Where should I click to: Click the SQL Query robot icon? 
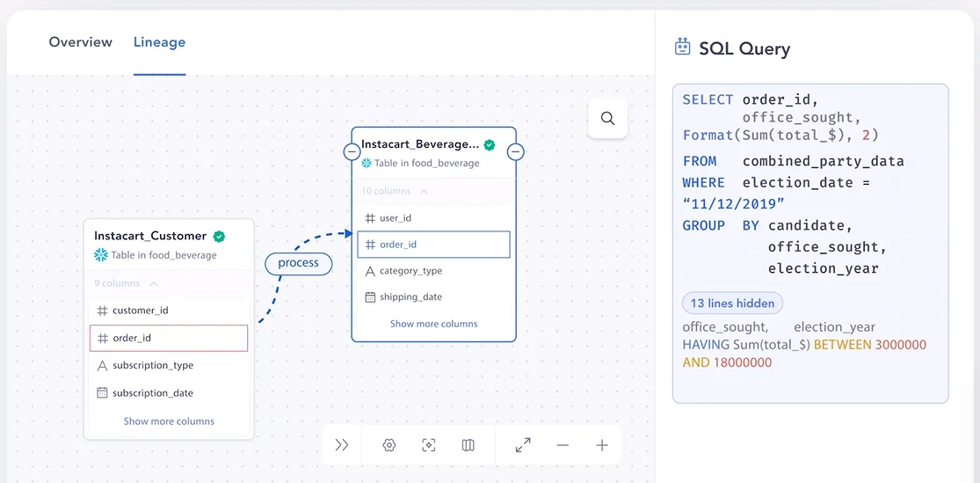point(683,47)
